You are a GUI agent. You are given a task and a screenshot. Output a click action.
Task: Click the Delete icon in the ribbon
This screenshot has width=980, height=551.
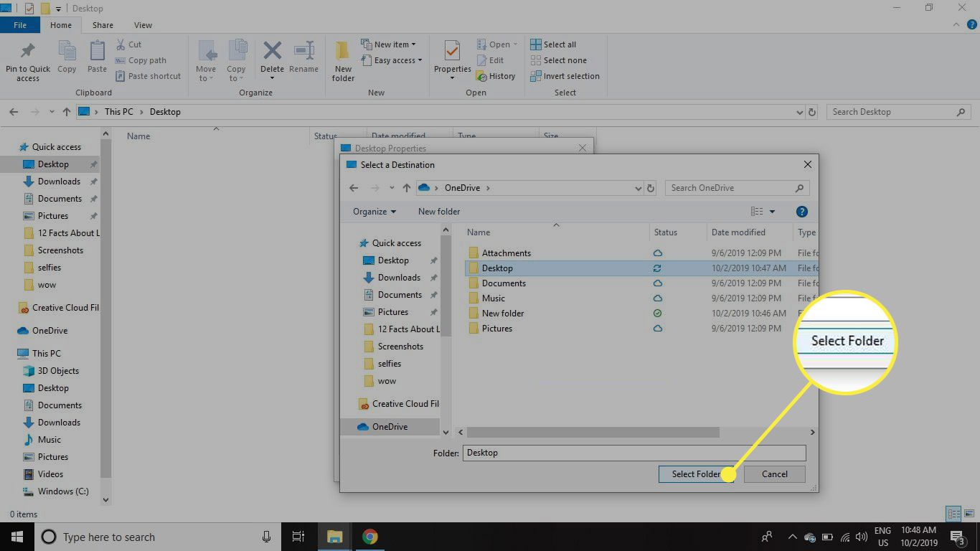pos(272,56)
